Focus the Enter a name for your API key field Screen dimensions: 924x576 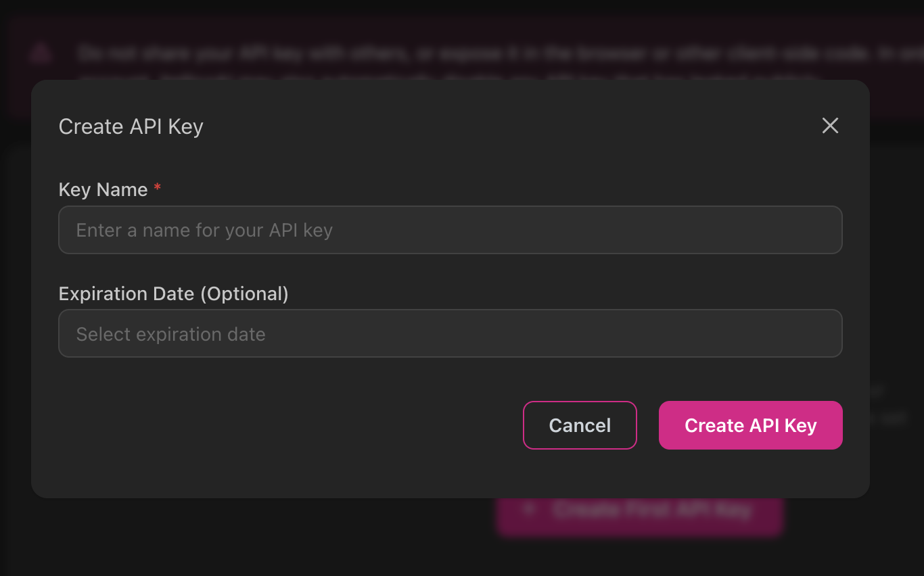pos(451,230)
